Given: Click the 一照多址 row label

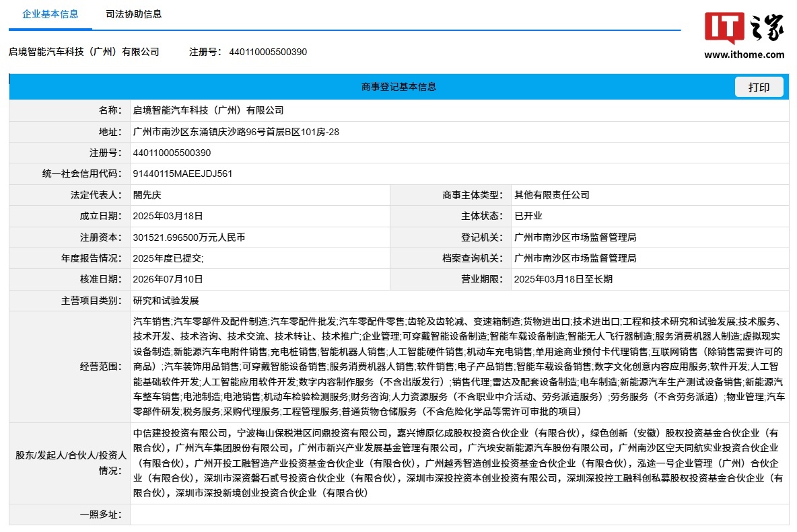Looking at the screenshot, I should (x=101, y=515).
